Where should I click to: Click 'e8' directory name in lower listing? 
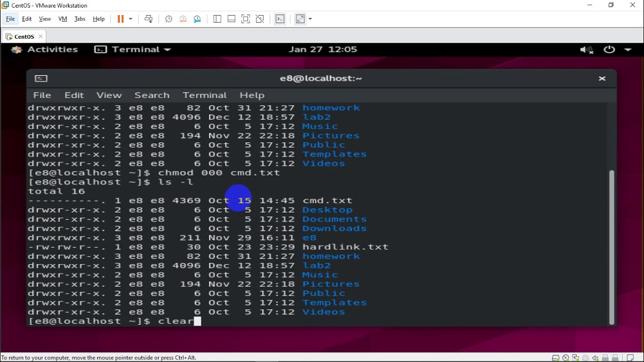tap(309, 238)
